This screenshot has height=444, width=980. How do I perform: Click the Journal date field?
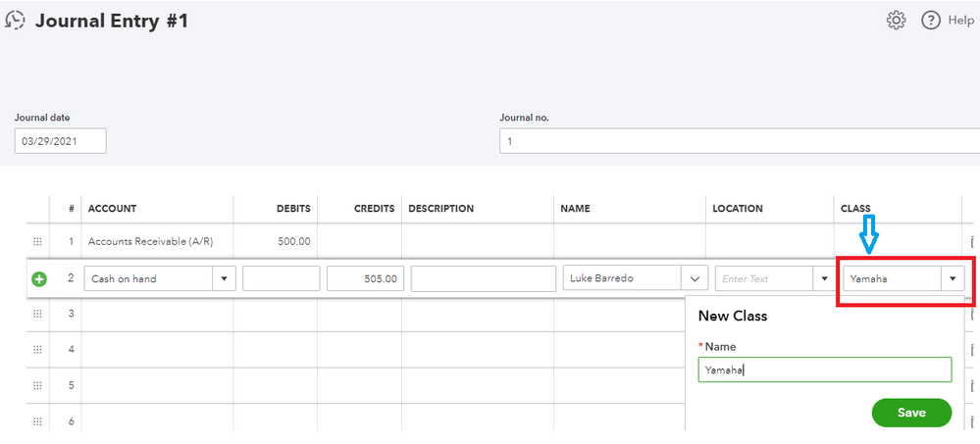point(60,141)
